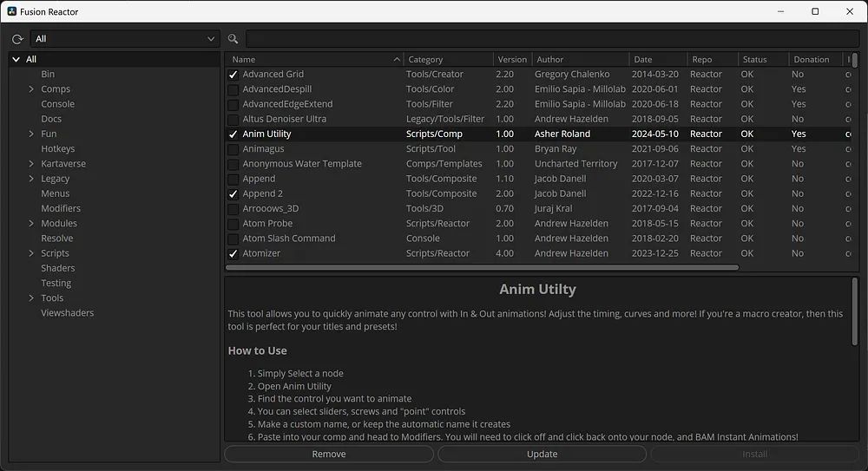Image resolution: width=868 pixels, height=471 pixels.
Task: Click author Gregory Chalenko cell
Action: click(572, 75)
